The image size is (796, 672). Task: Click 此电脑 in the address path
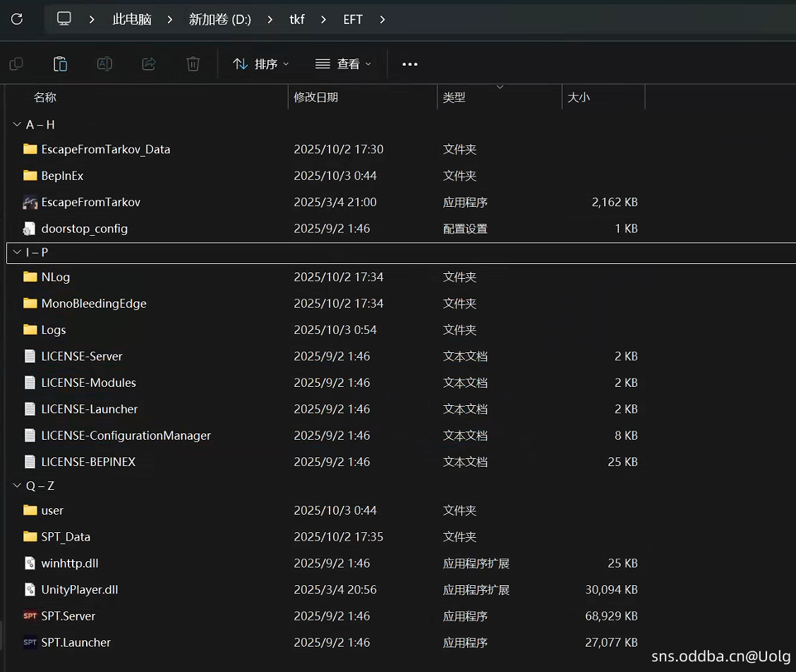pos(132,19)
